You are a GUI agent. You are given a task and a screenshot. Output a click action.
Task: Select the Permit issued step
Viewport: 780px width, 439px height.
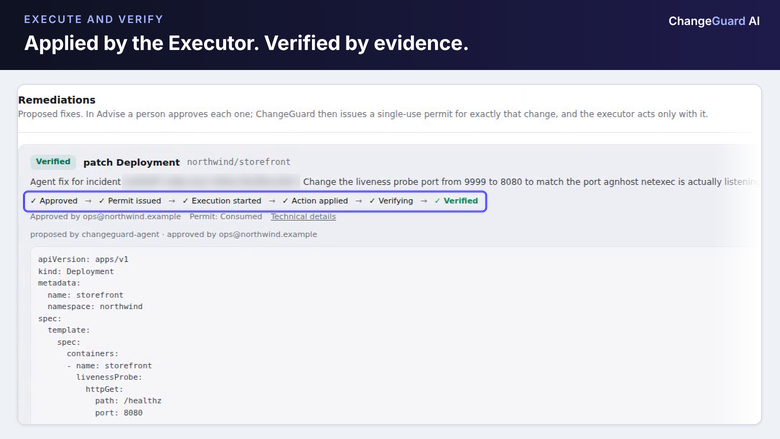click(130, 201)
